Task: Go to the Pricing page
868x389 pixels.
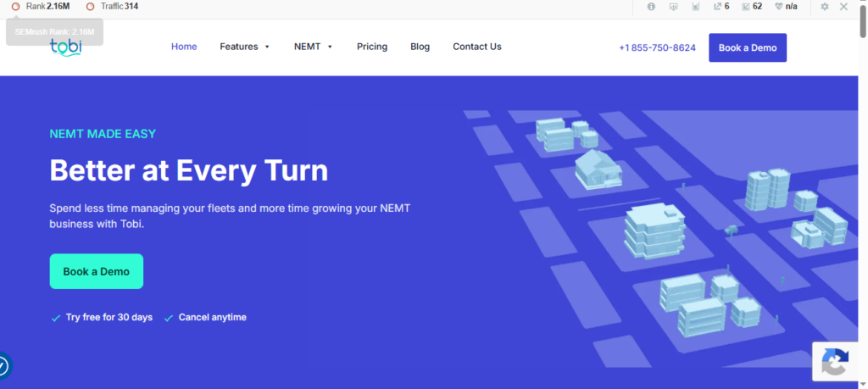Action: coord(372,47)
